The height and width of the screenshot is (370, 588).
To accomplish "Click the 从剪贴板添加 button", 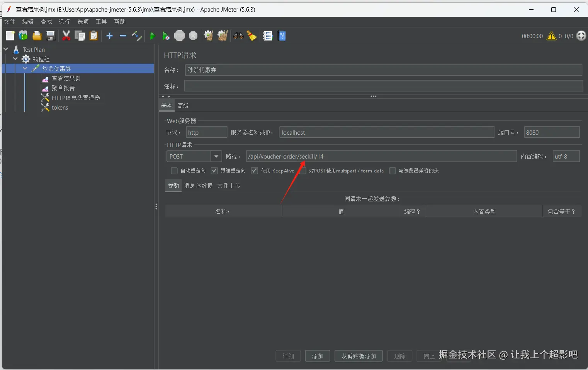I will [x=359, y=356].
